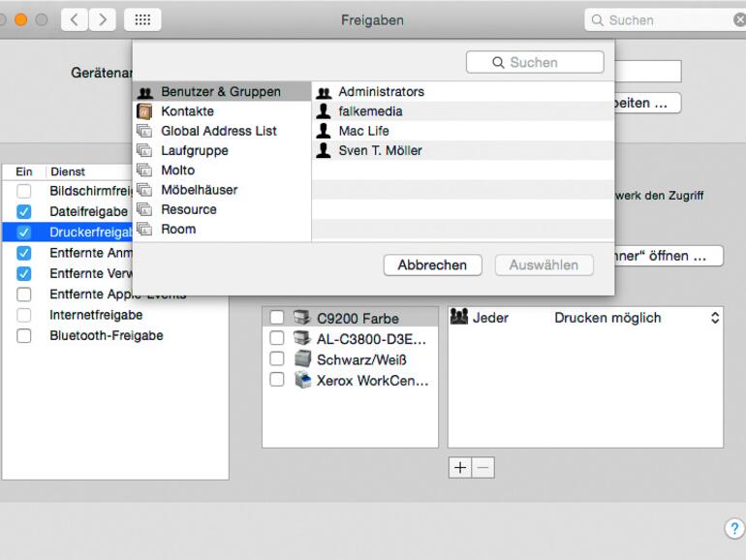Click the Xerox WorkCentre printer icon

click(x=302, y=380)
